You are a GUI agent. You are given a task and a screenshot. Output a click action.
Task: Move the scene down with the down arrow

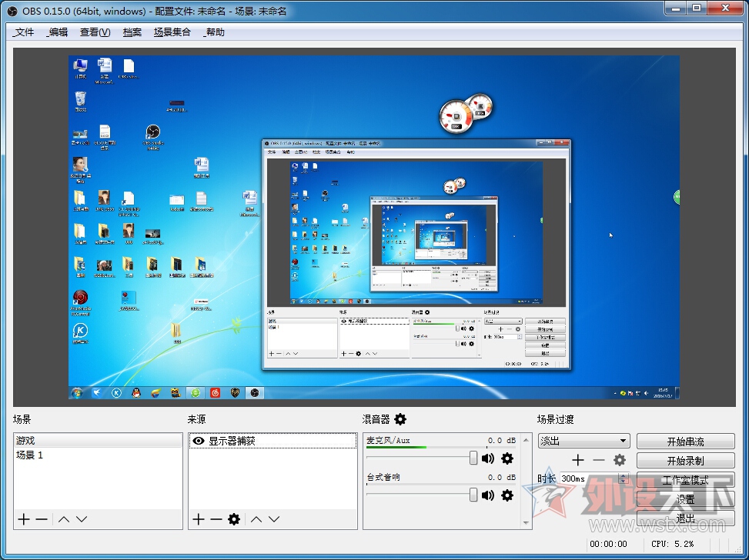coord(82,519)
